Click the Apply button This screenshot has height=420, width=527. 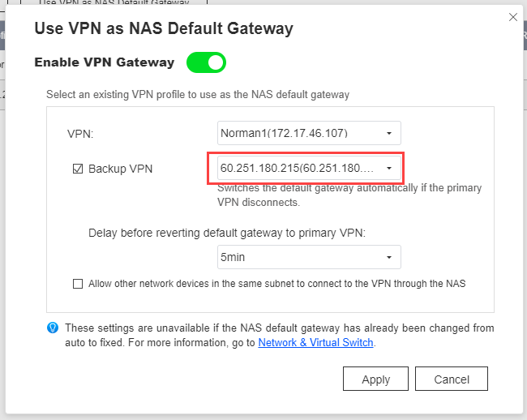click(375, 379)
